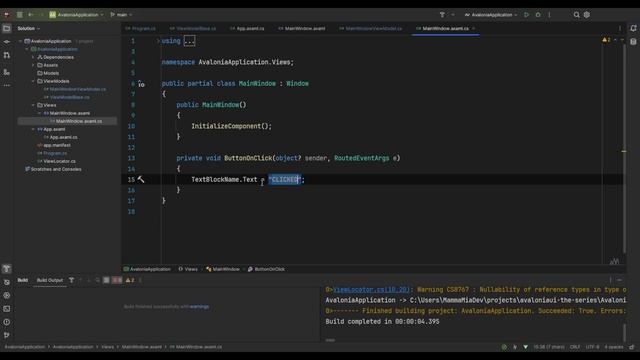The width and height of the screenshot is (640, 360).
Task: Click the 4 spaces indent setting
Action: click(x=613, y=347)
